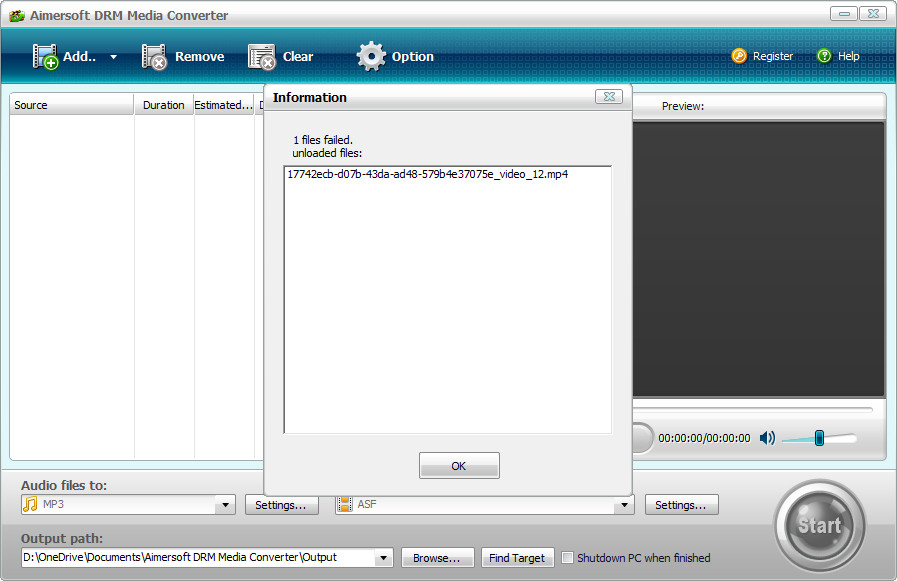Open audio Settings... button
The height and width of the screenshot is (581, 897).
(x=281, y=505)
